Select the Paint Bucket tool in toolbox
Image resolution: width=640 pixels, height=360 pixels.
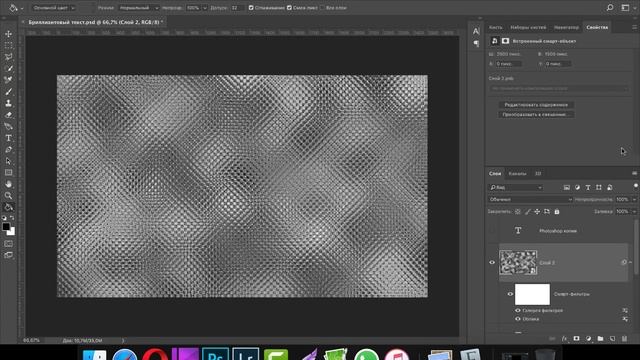(8, 207)
